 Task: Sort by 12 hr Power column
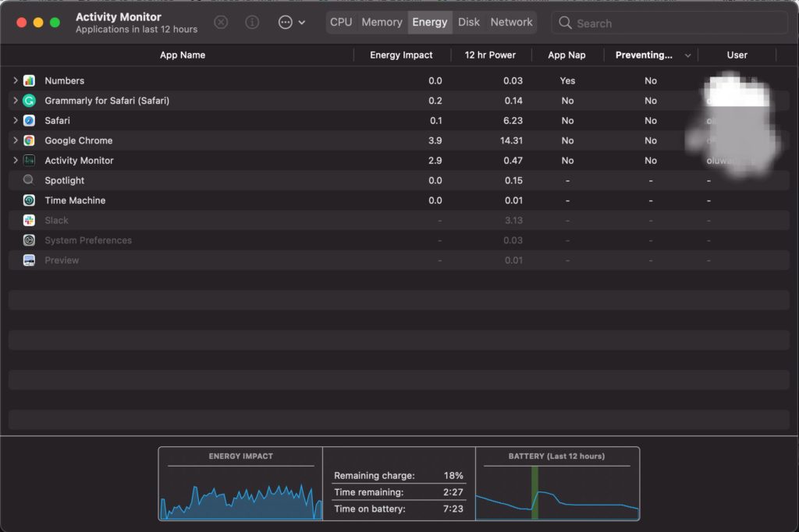pos(490,55)
